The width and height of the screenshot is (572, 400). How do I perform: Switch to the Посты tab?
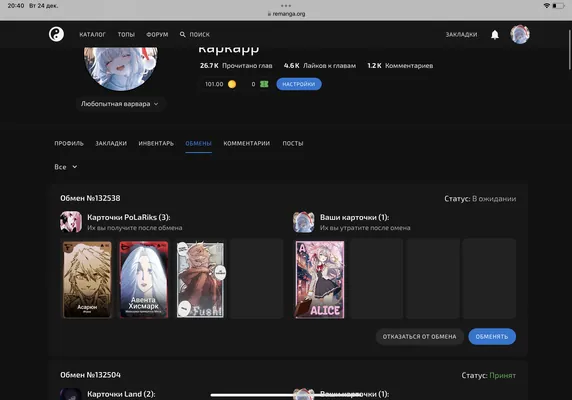coord(293,143)
